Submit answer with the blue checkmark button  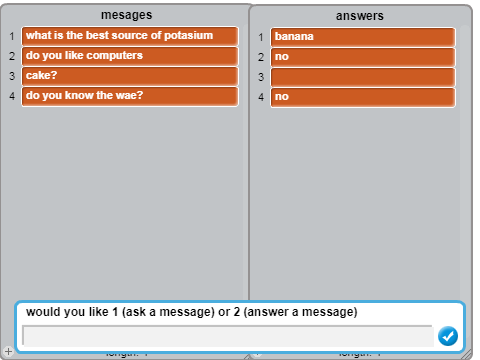coord(448,336)
